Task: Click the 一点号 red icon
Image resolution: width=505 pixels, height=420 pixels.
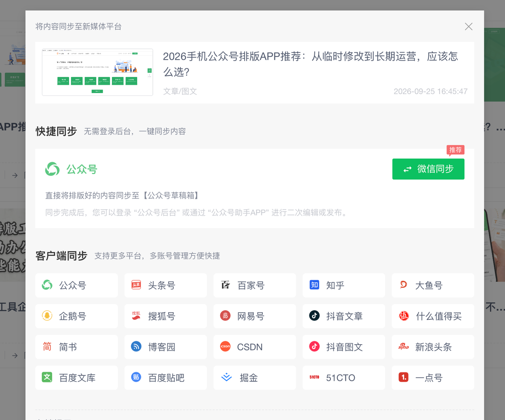Action: click(404, 377)
